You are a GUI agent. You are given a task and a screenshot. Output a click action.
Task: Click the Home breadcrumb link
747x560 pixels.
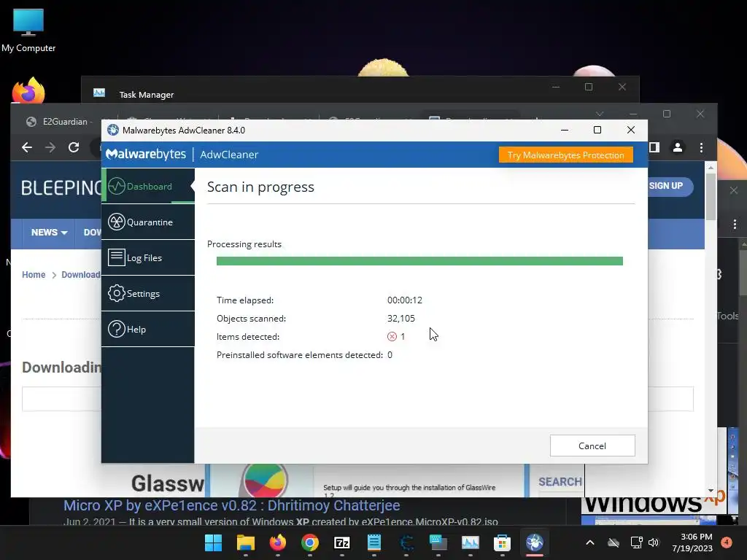tap(34, 275)
